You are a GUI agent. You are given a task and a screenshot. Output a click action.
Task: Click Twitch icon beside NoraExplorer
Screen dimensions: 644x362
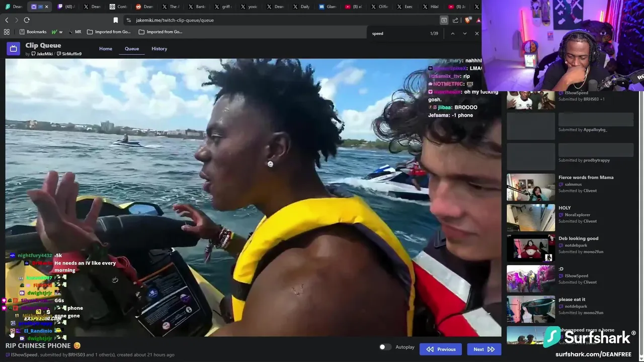click(561, 215)
